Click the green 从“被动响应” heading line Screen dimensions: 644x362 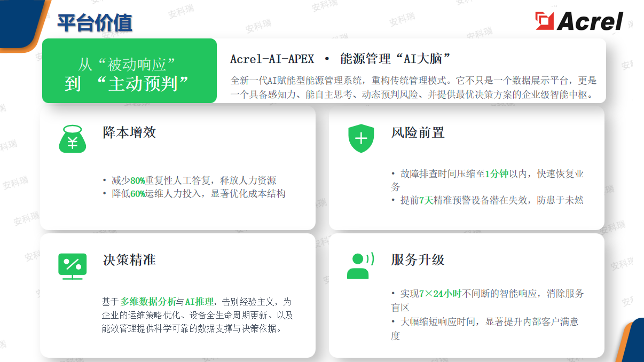127,65
